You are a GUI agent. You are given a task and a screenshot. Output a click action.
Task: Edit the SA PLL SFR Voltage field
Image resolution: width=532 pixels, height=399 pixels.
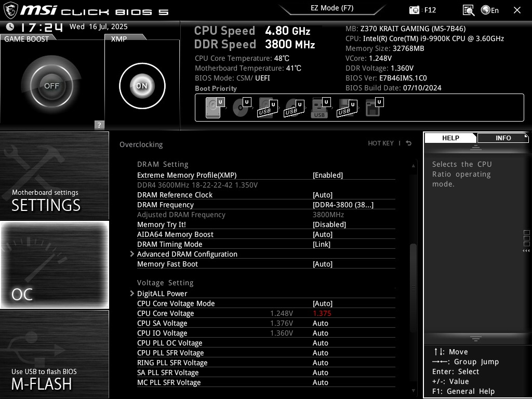(320, 372)
